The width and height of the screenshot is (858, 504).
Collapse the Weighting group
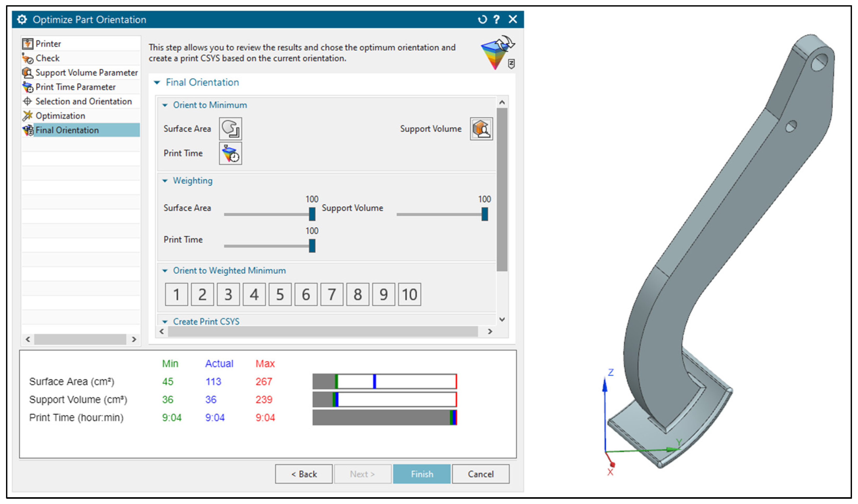tap(165, 181)
